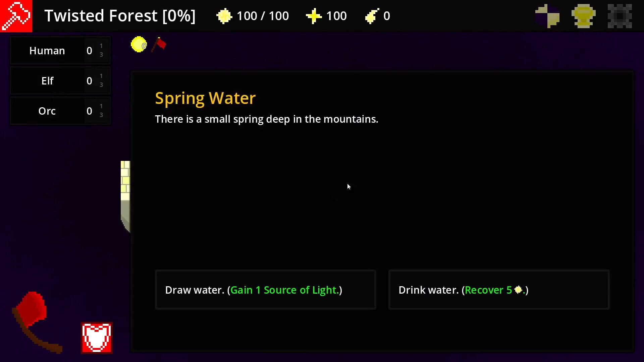Click the yellow coin counter above the map
Image resolution: width=644 pixels, height=362 pixels.
pyautogui.click(x=139, y=44)
